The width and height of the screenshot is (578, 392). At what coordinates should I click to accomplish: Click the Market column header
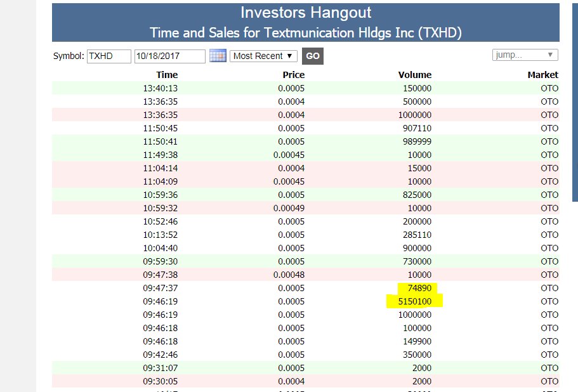click(542, 75)
